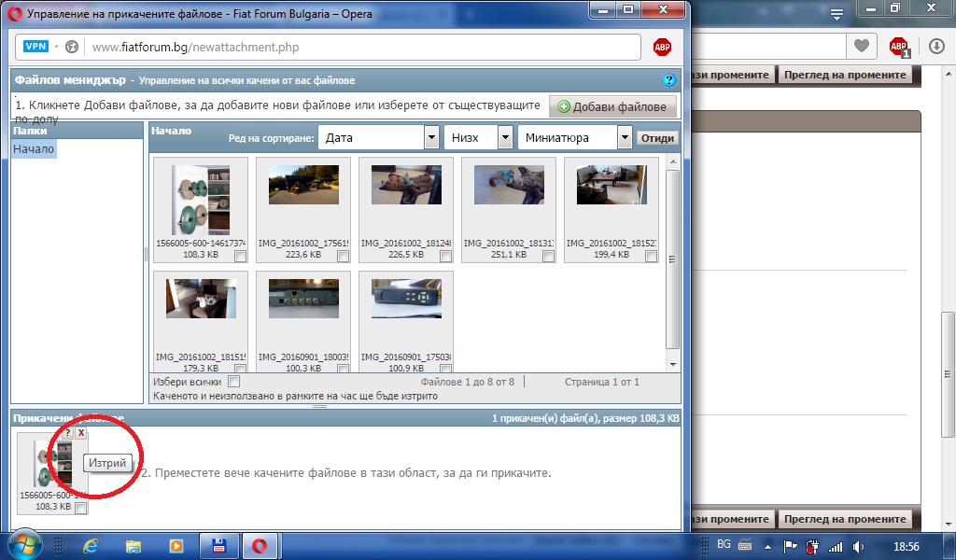
Task: Open the file manager help question mark
Action: pyautogui.click(x=668, y=81)
